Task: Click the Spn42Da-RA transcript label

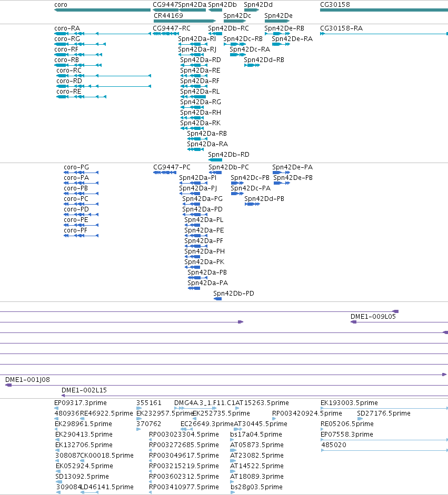Action: (207, 144)
